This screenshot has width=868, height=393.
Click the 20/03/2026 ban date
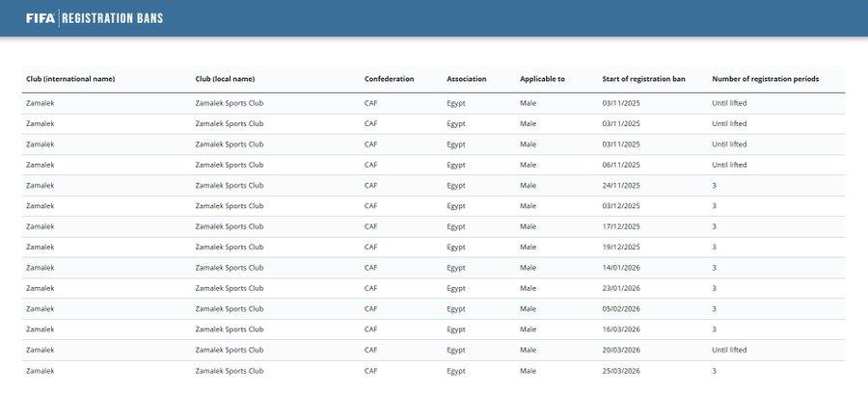[621, 350]
